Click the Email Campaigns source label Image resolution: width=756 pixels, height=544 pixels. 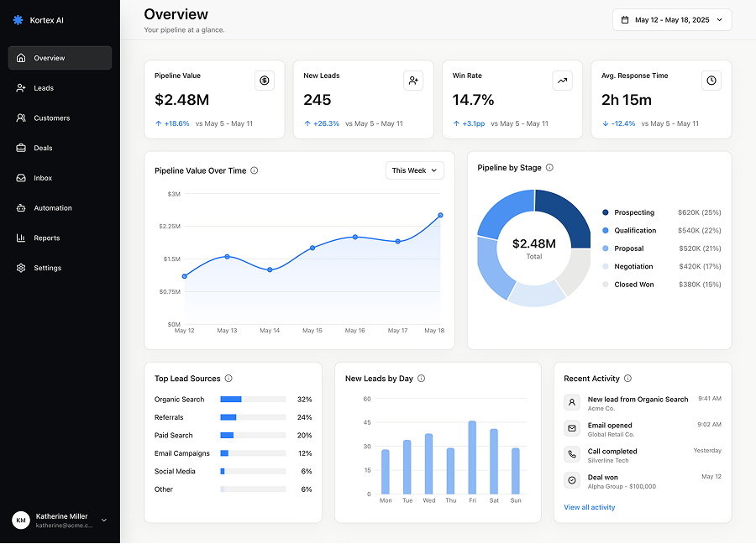[x=181, y=453]
